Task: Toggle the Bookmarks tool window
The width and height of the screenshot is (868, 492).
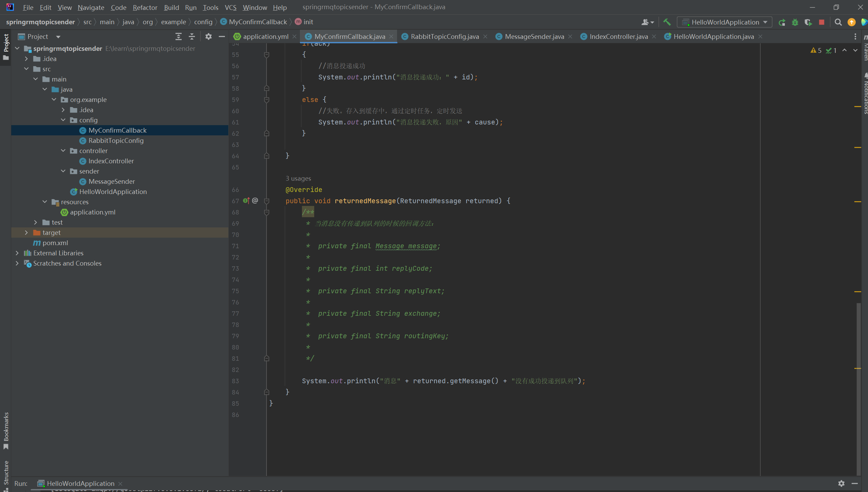Action: click(x=6, y=430)
